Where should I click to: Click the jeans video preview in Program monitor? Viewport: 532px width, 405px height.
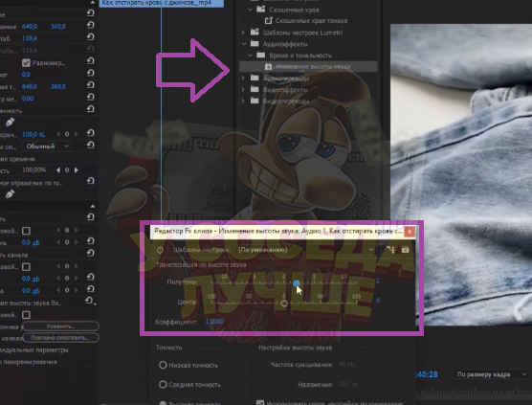[x=461, y=174]
